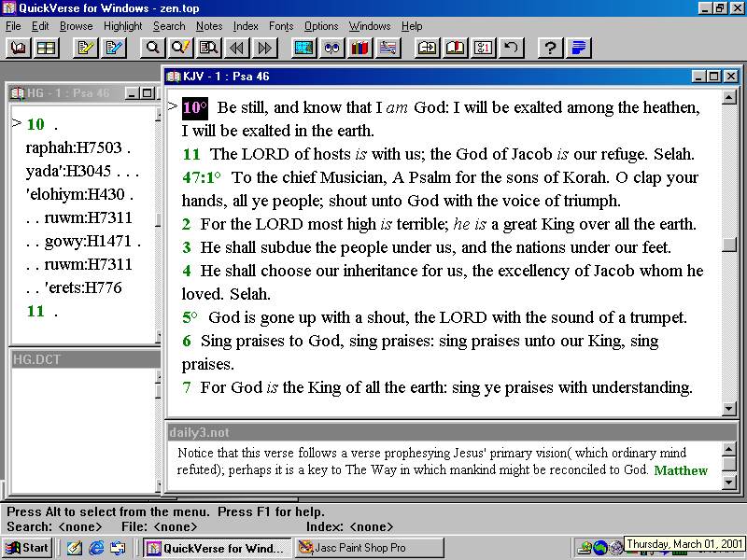The image size is (747, 560).
Task: Open the Search menu
Action: point(169,26)
